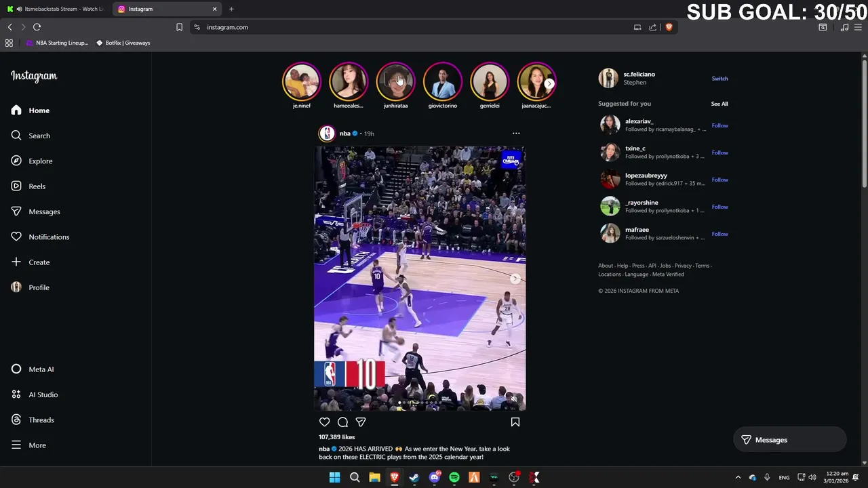Switch to the Itsmebackstab Stream tab
Viewport: 868px width, 488px height.
[56, 9]
